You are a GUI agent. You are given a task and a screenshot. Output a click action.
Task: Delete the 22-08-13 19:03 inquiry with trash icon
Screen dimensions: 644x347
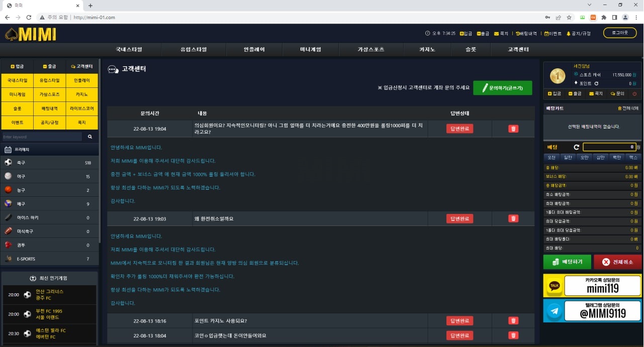[513, 218]
